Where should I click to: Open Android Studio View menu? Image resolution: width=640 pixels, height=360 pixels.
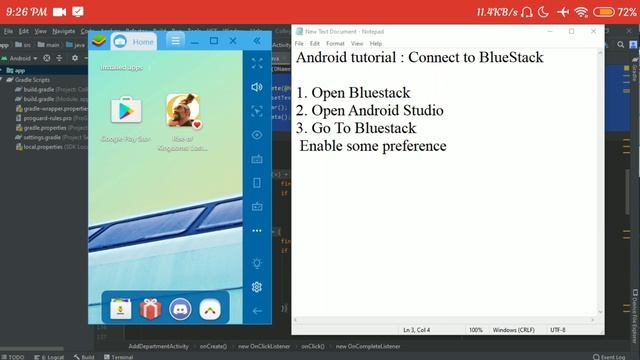(x=40, y=31)
